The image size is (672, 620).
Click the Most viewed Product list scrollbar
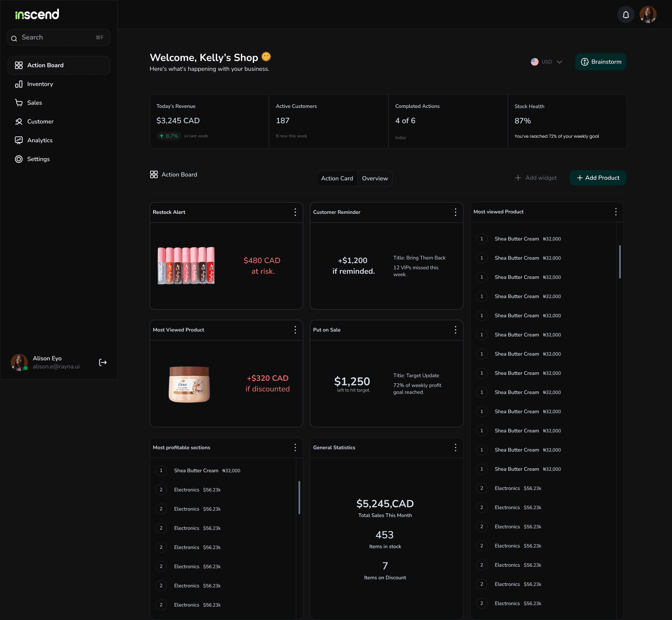click(620, 262)
